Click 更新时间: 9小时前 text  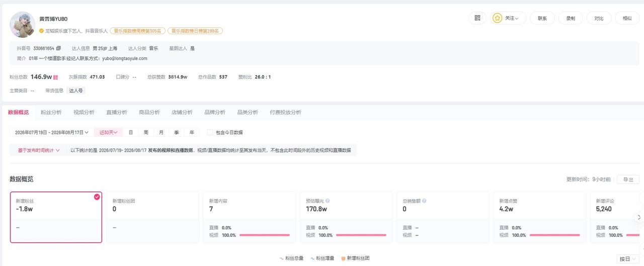coord(588,179)
